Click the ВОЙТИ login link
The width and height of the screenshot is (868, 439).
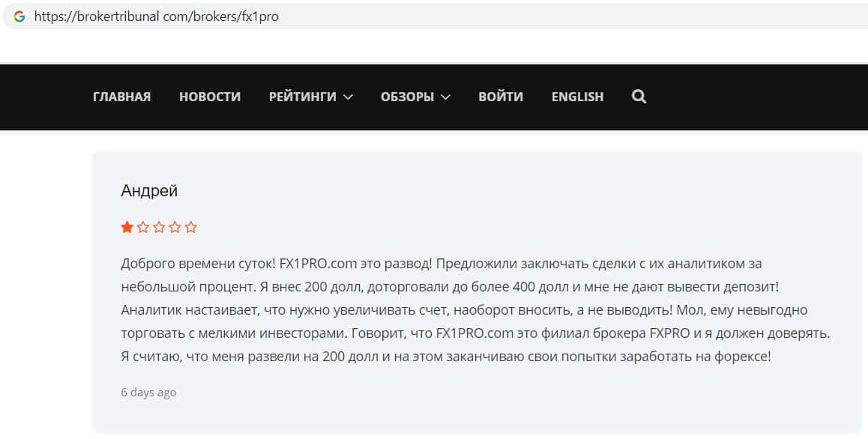501,97
